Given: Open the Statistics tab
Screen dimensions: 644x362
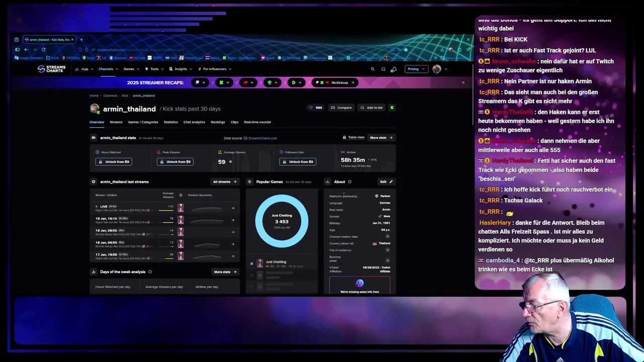Looking at the screenshot, I should pyautogui.click(x=171, y=122).
